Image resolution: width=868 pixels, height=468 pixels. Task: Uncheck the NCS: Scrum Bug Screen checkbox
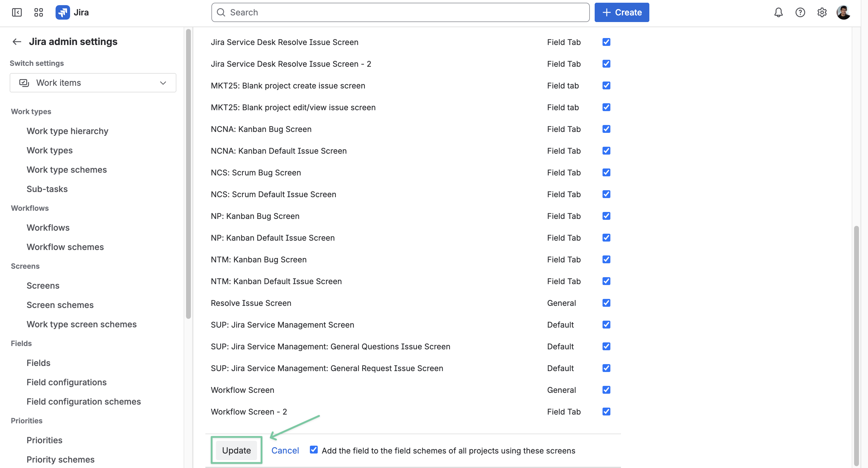[x=606, y=172]
